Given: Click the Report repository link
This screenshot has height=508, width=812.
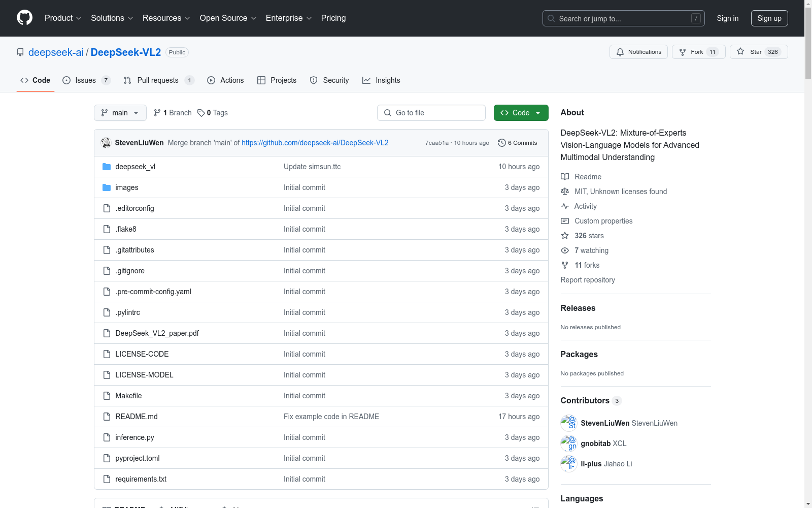Looking at the screenshot, I should click(x=588, y=280).
